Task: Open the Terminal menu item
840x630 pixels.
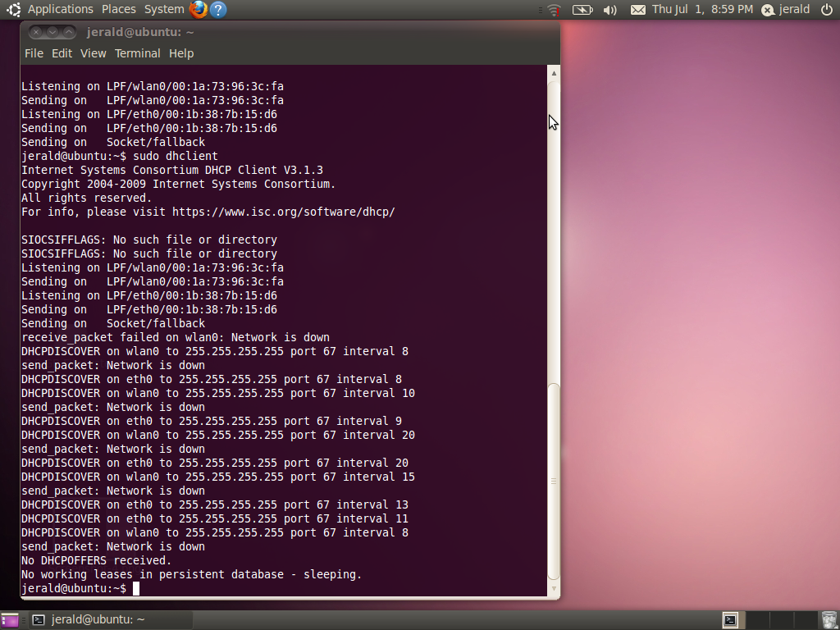Action: 137,53
